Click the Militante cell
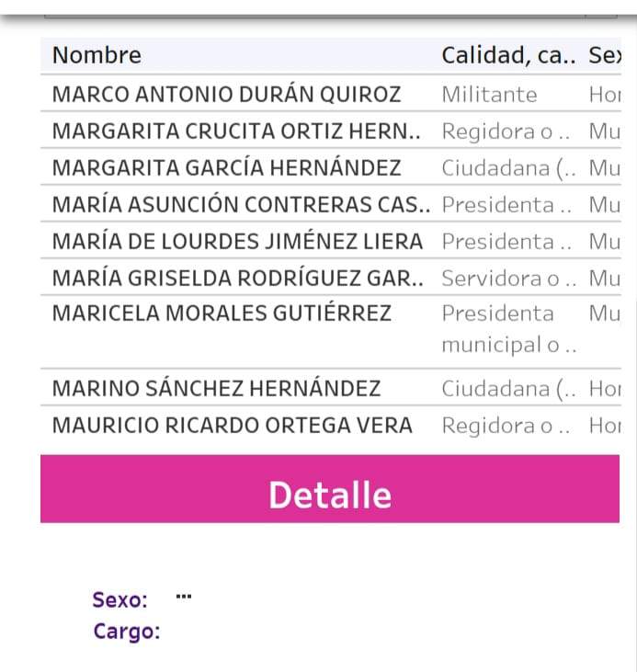637x672 pixels. 489,95
